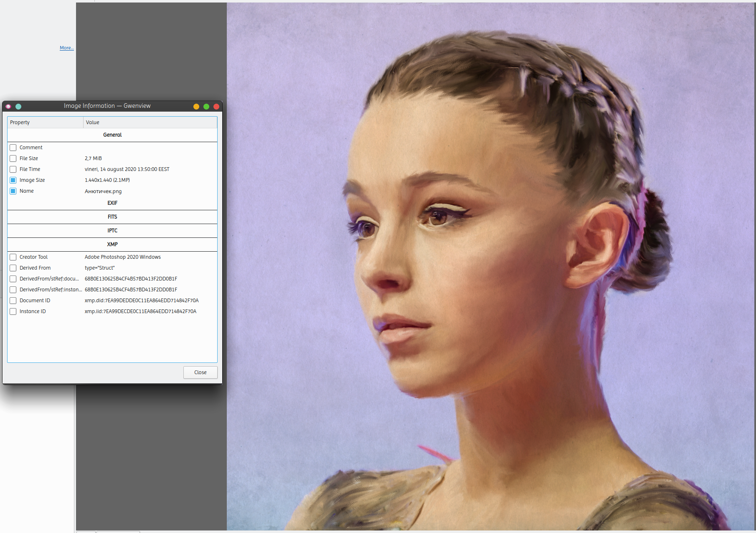Image resolution: width=756 pixels, height=533 pixels.
Task: Enable the Document ID checkbox
Action: [13, 301]
